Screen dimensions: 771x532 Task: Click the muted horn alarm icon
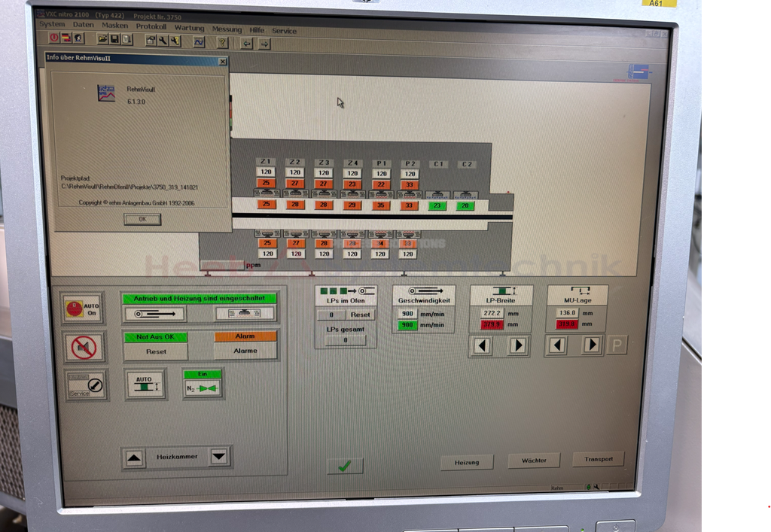click(84, 347)
